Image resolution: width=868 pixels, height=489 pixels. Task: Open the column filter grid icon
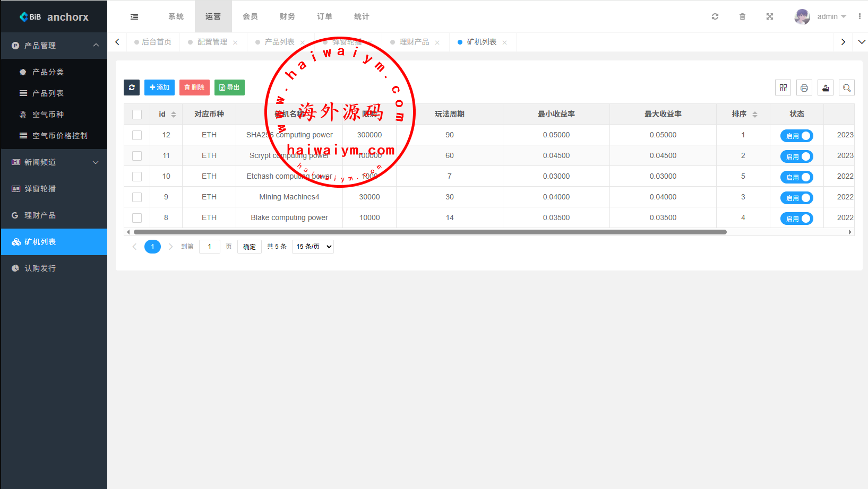pos(783,88)
